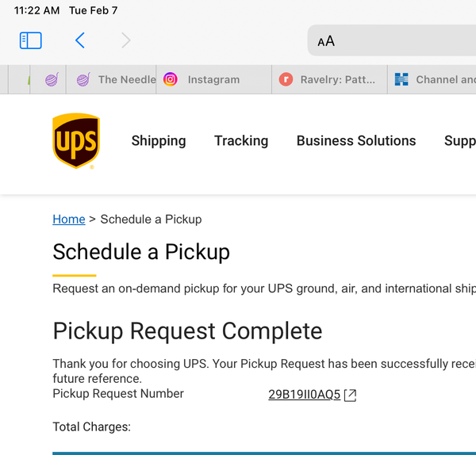476x455 pixels.
Task: Open the Shipping menu
Action: [159, 141]
